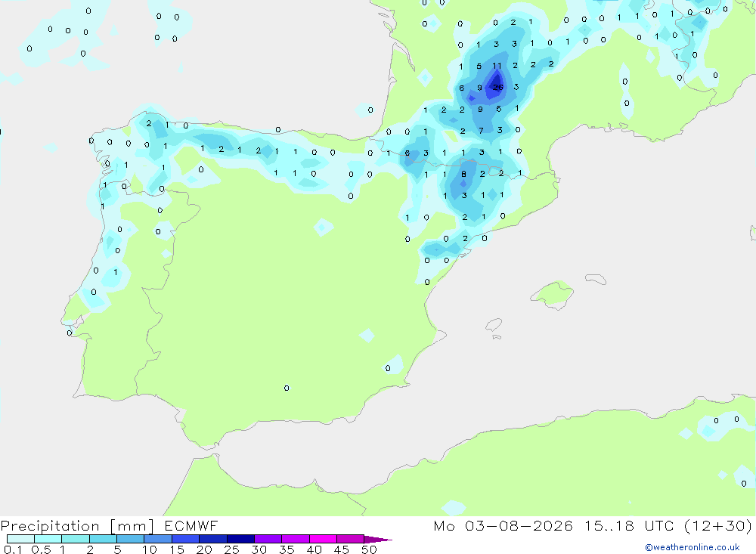Viewport: 756px width, 554px height.
Task: Click the 45–50 mm legend color swatch
Action: coord(351,539)
